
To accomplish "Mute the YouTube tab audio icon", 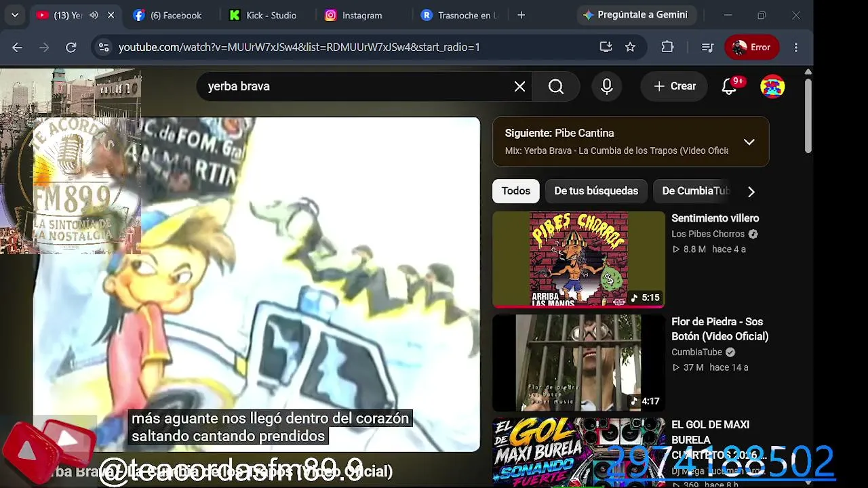I will point(94,15).
